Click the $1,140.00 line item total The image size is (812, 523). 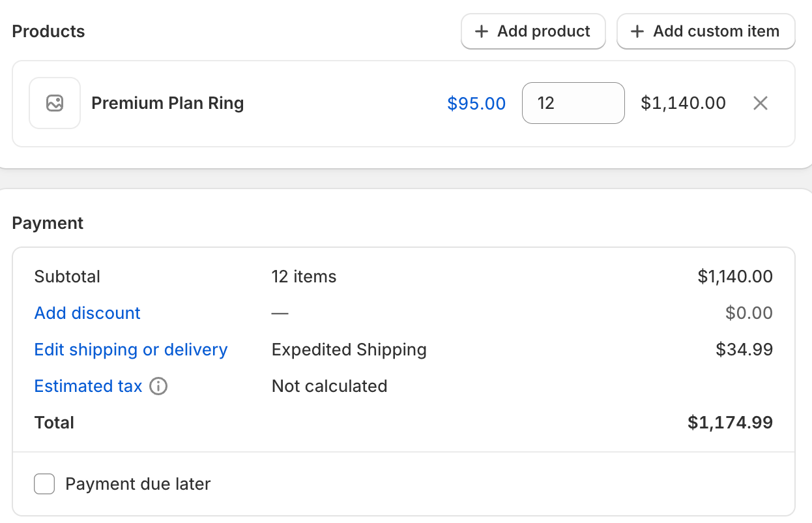[x=683, y=103]
